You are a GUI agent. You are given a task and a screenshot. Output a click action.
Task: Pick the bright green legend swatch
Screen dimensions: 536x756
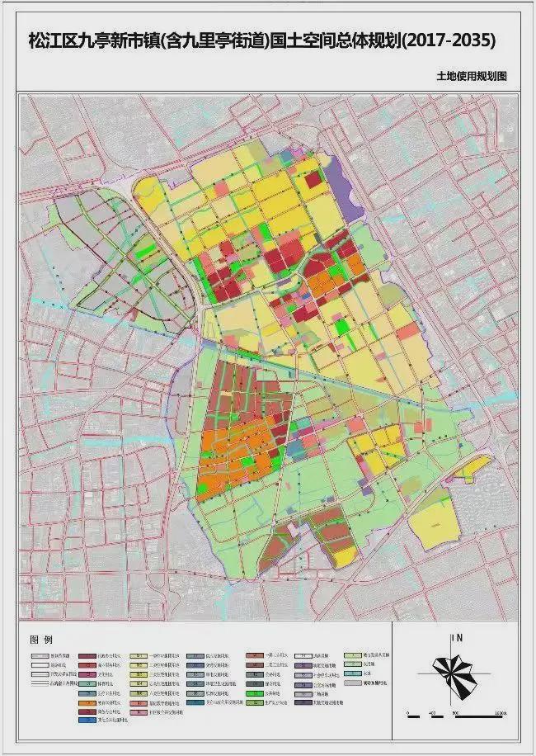(x=254, y=694)
